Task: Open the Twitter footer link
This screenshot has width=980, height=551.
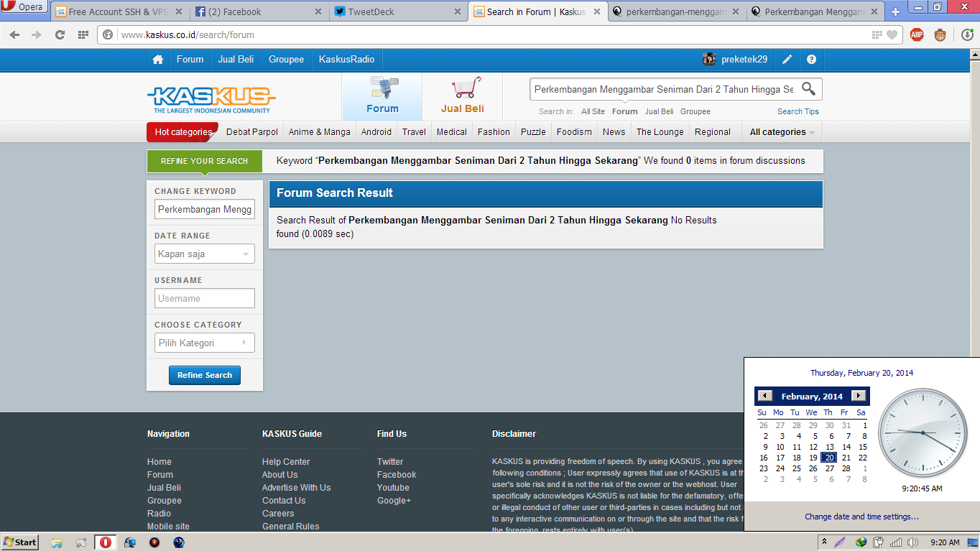Action: 390,462
